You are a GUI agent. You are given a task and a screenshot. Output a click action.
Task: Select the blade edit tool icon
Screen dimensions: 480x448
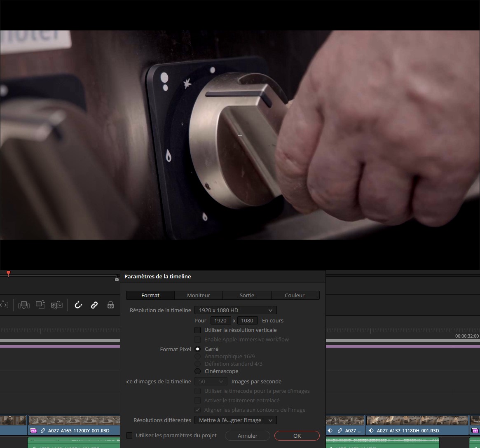click(x=4, y=305)
